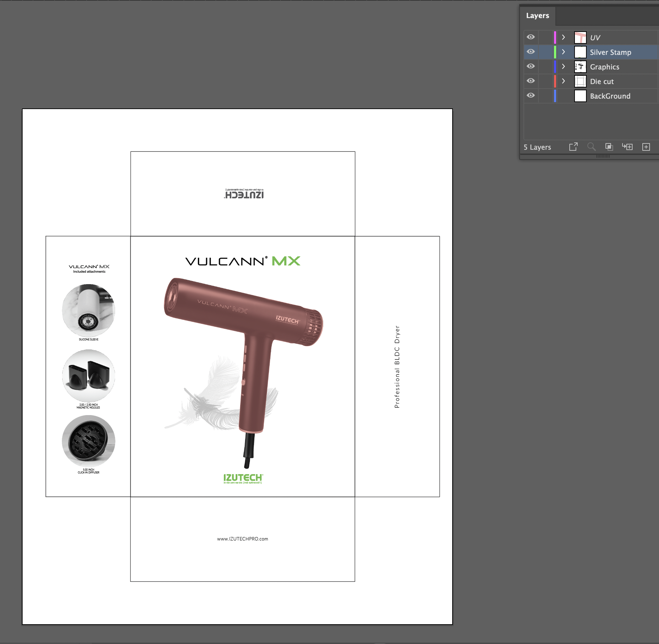Toggle visibility of the Die cut layer
Screen dimensions: 659x644
click(530, 81)
